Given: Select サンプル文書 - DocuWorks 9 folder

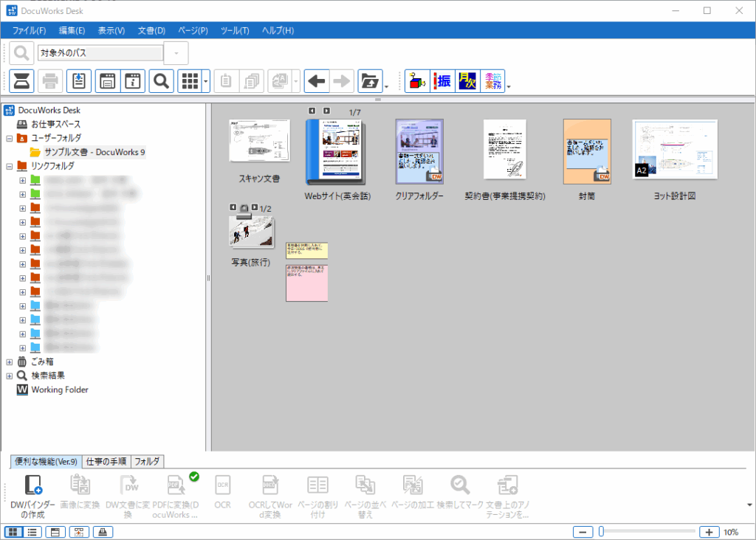Looking at the screenshot, I should click(94, 152).
